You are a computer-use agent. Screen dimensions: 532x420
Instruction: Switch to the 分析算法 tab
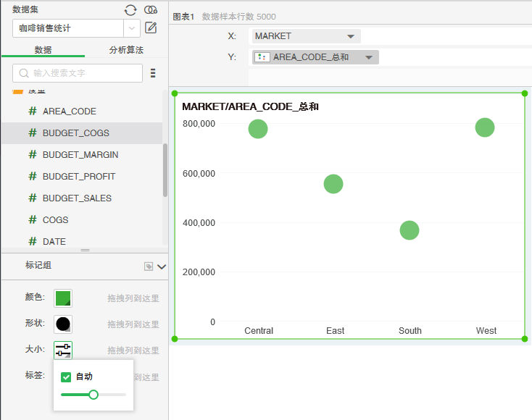tap(126, 50)
